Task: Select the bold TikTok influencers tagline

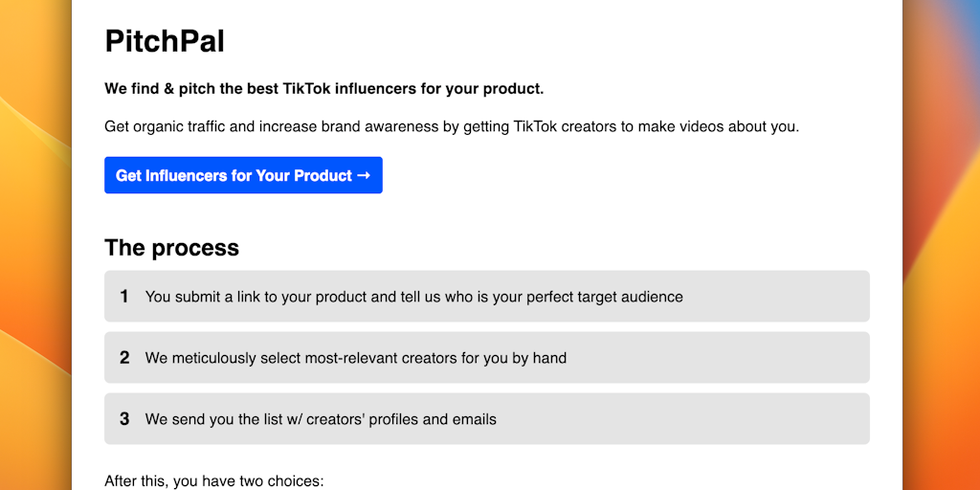Action: 323,89
